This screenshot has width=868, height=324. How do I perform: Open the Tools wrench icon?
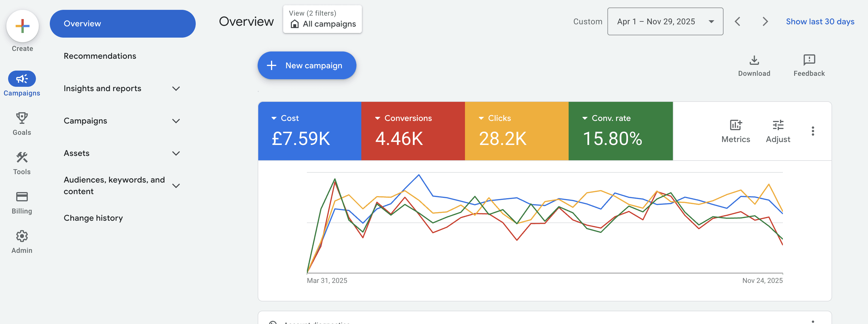coord(22,157)
